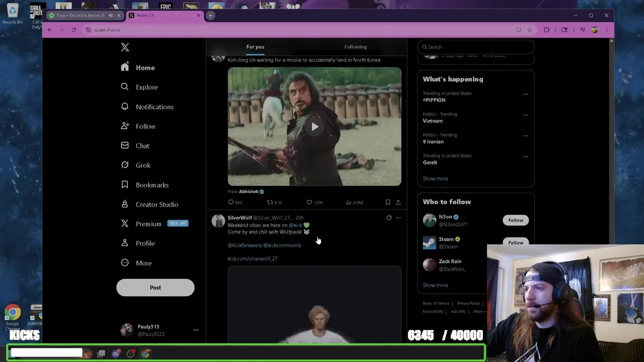
Task: Repost the 9.1K reposts post
Action: pos(274,203)
